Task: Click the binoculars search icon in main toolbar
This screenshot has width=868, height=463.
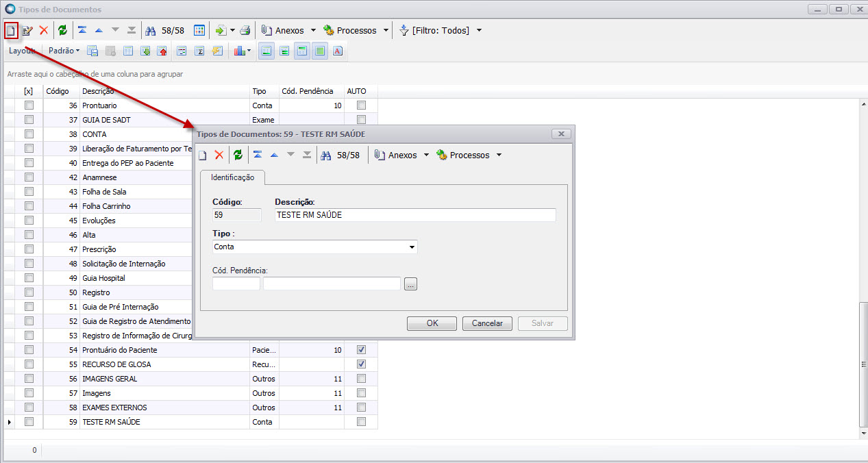Action: click(151, 31)
